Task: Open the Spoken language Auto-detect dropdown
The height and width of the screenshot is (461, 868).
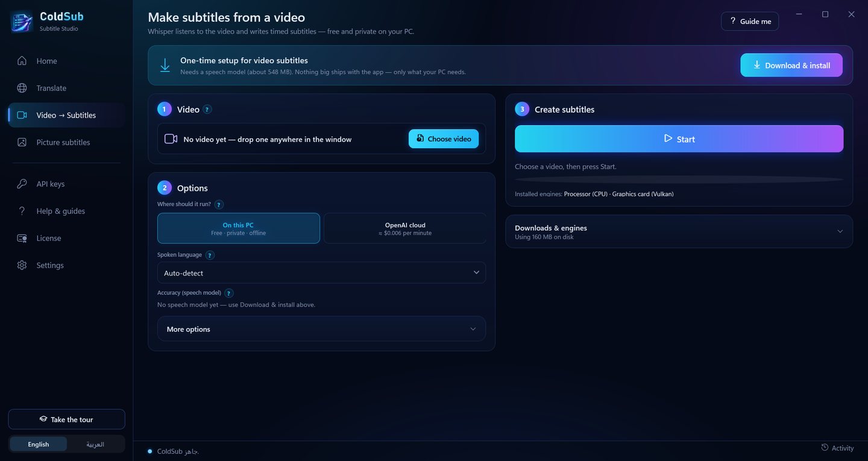Action: coord(321,272)
